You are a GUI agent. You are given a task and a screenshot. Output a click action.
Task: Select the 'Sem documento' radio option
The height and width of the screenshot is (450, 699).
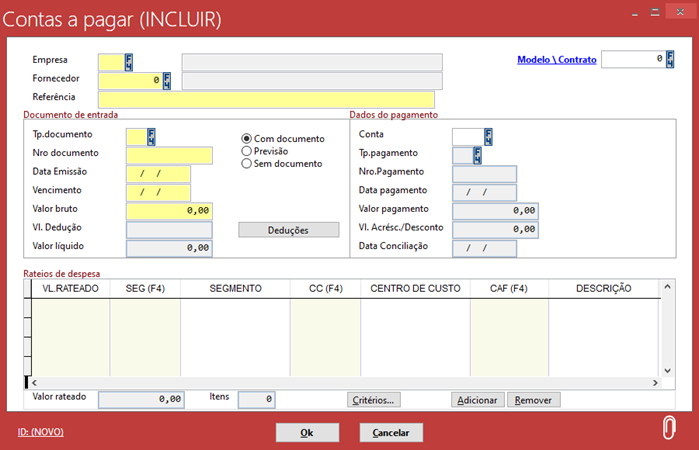pos(247,163)
